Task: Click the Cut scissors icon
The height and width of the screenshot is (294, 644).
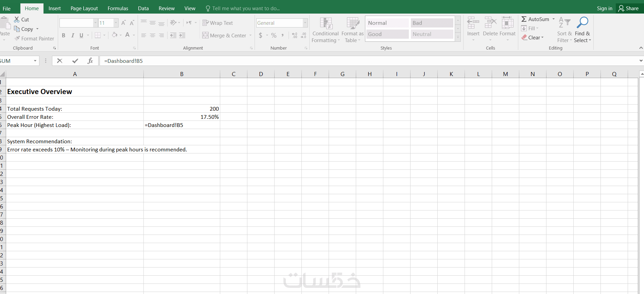Action: click(x=17, y=19)
